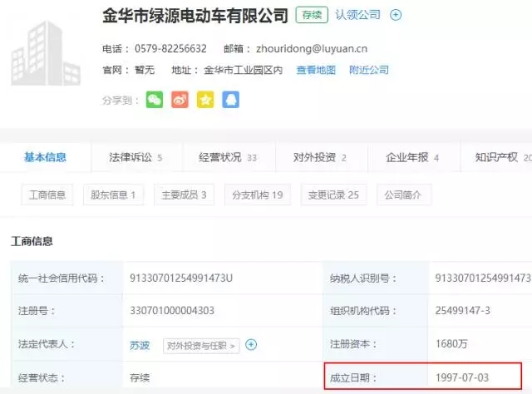The image size is (532, 394).
Task: Click 注册资本 label cell
Action: tap(376, 344)
